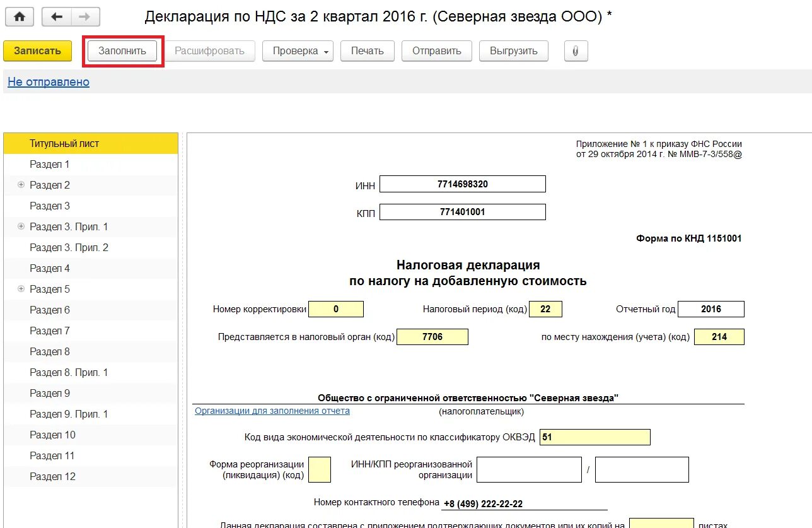Select Раздел 4 in section list

point(91,268)
